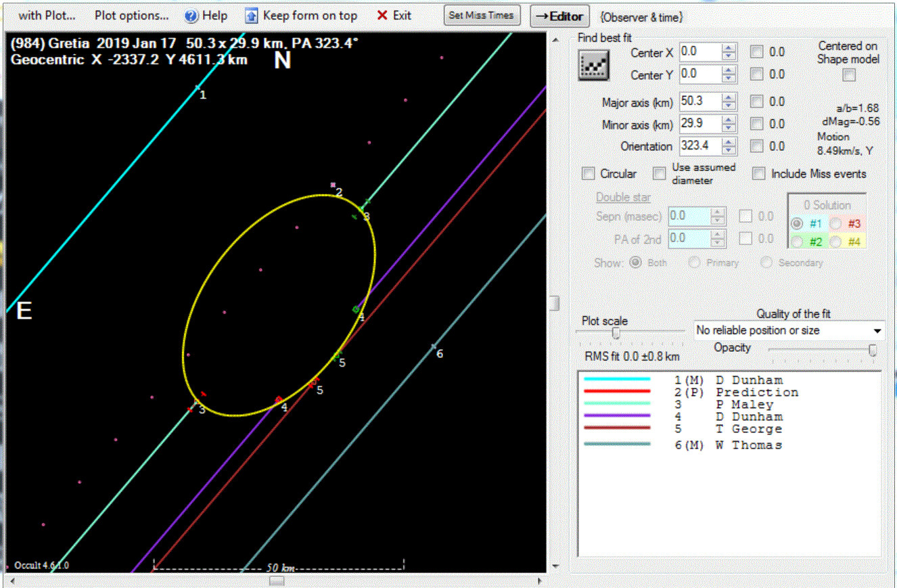897x588 pixels.
Task: Click the red X Exit icon
Action: (x=382, y=15)
